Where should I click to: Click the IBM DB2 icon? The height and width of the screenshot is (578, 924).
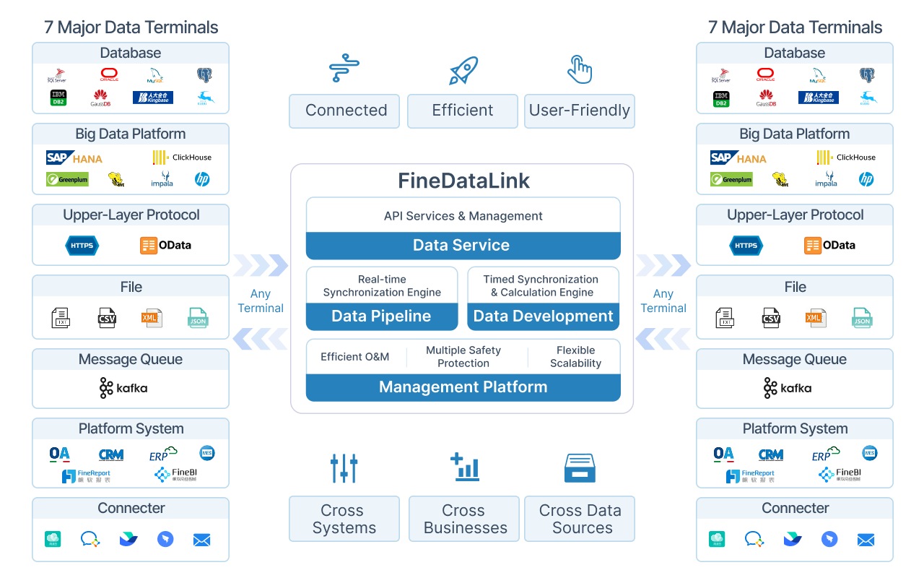click(58, 98)
